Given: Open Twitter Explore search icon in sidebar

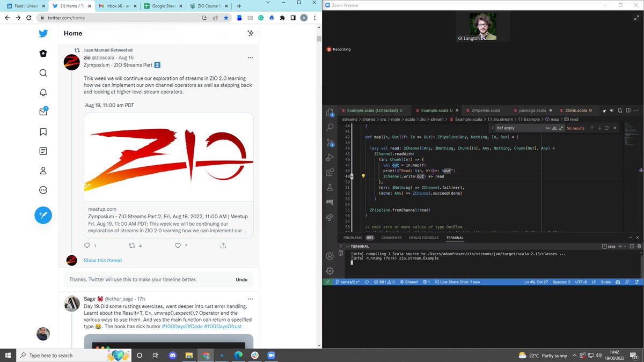Looking at the screenshot, I should pos(43,73).
